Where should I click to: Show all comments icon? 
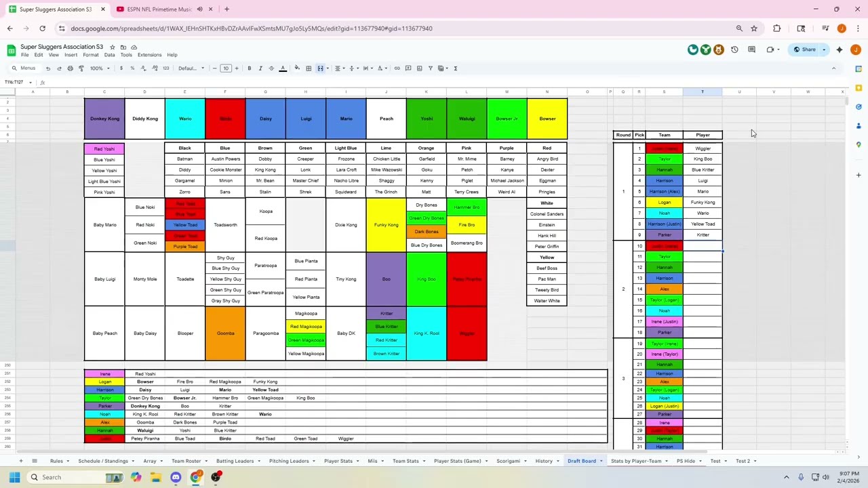pos(751,49)
